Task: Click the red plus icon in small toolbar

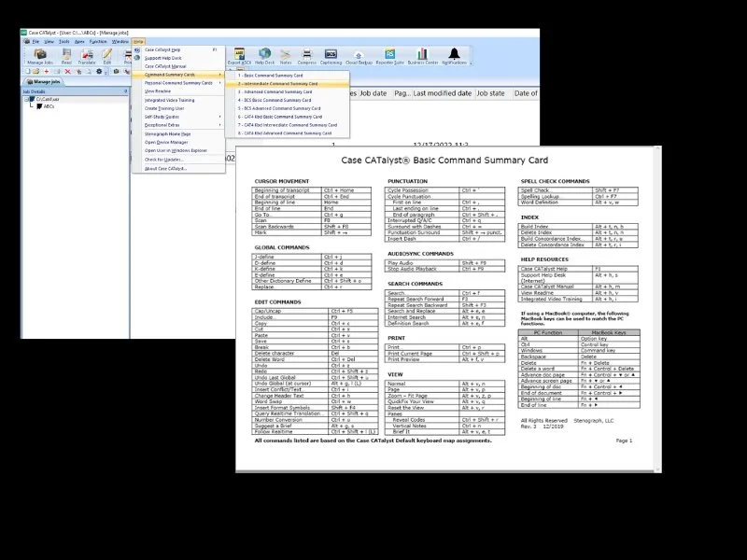Action: coord(46,72)
